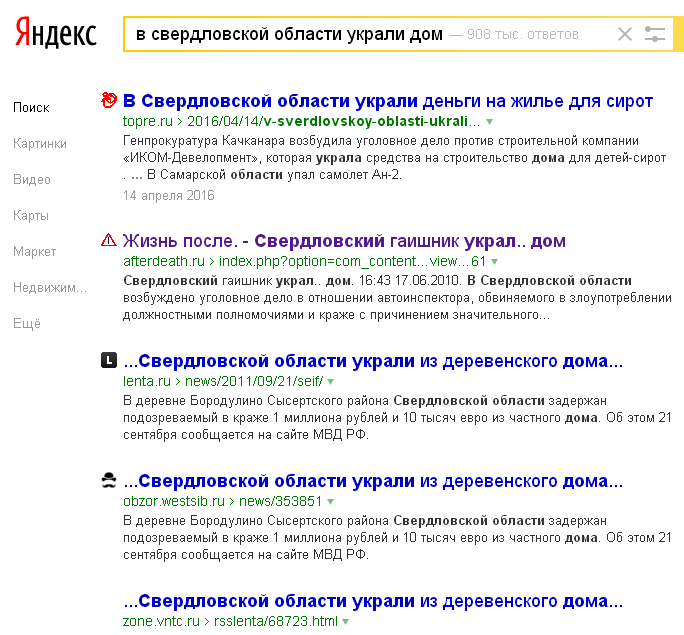
Task: Click the topre.ru domain link
Action: [148, 121]
